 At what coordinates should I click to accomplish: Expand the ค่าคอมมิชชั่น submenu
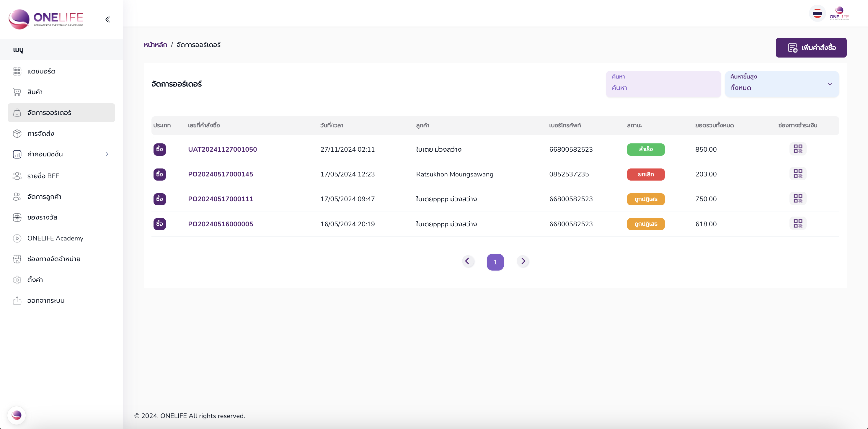(x=107, y=154)
